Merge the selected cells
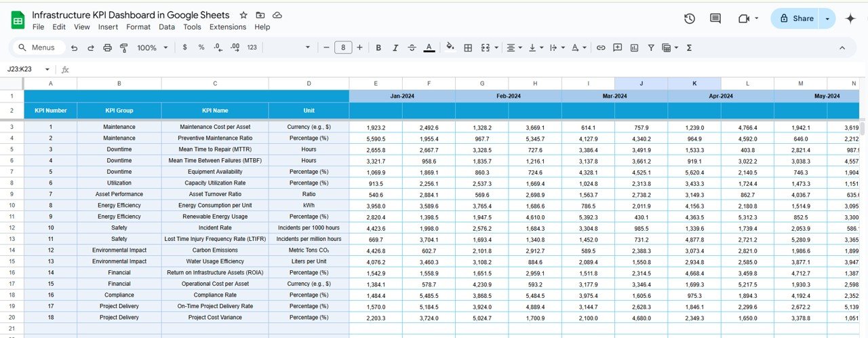The image size is (868, 338). pyautogui.click(x=485, y=48)
